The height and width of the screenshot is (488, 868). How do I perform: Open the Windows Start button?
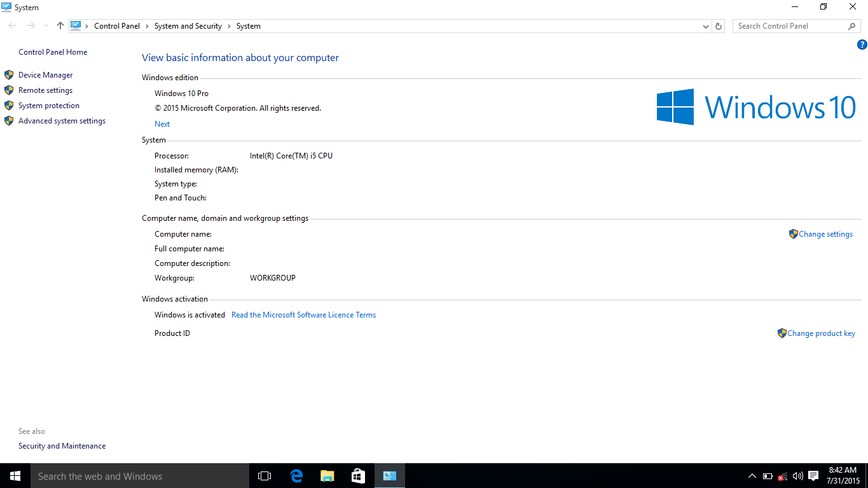coord(15,476)
